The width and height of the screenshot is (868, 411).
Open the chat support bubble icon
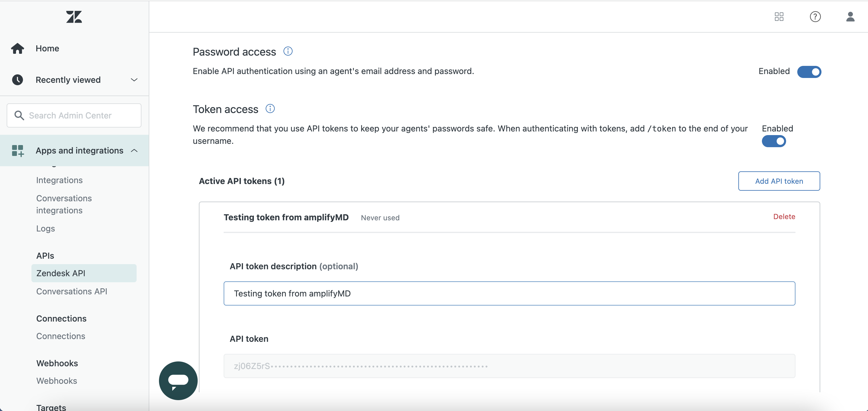click(178, 380)
